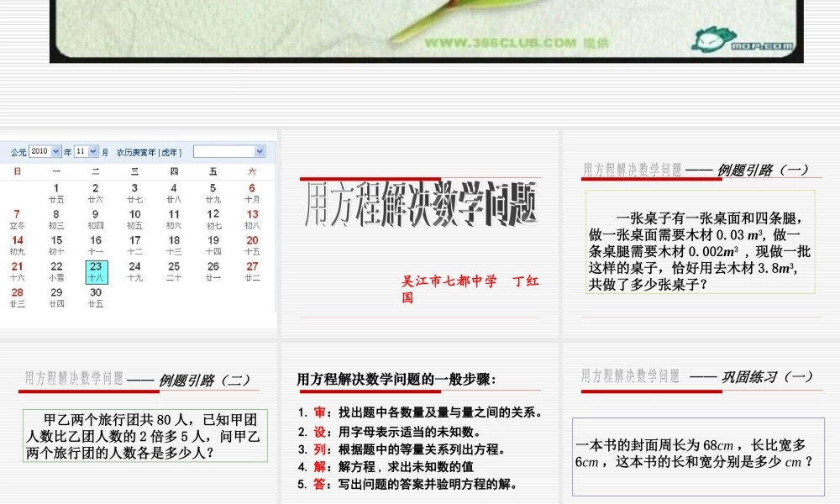
Task: Open the 例题引路（一） table problem slide
Action: [x=701, y=234]
